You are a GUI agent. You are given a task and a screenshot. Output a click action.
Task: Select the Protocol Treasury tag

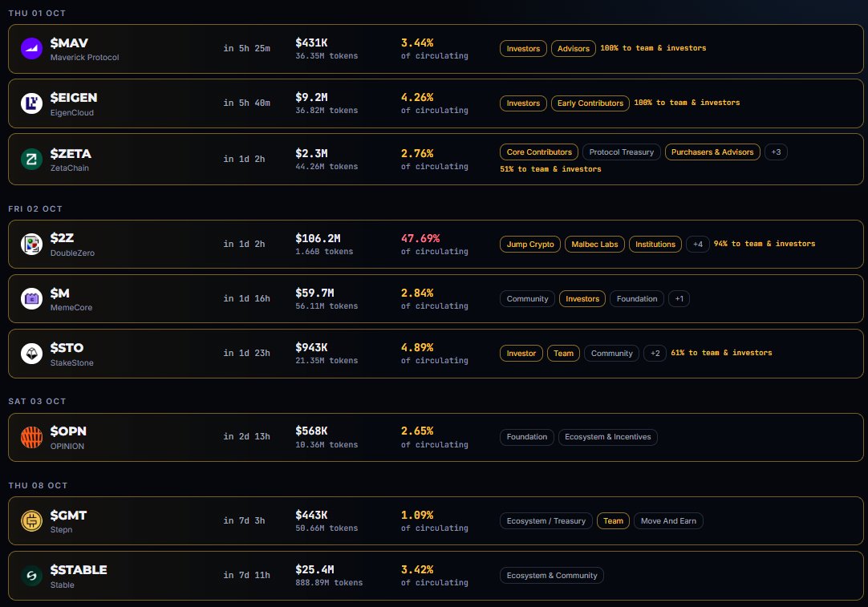(621, 152)
